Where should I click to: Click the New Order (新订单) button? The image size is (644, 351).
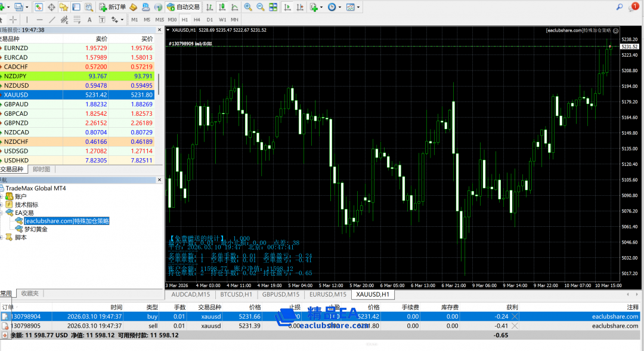(x=112, y=7)
